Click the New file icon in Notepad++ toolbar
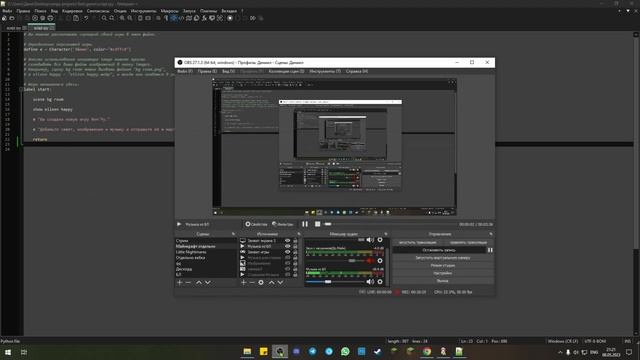Image resolution: width=640 pixels, height=360 pixels. pyautogui.click(x=4, y=18)
